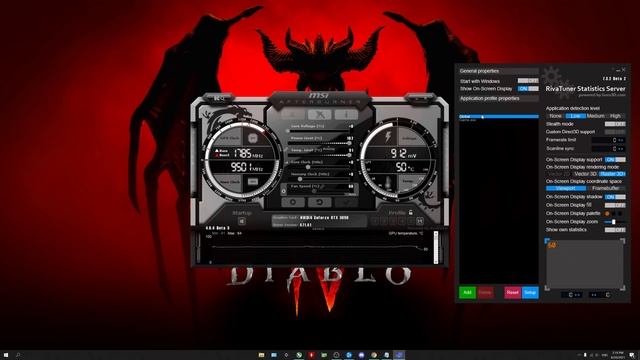Click the link icon beside Temp Limit
This screenshot has width=640, height=360.
tap(286, 150)
